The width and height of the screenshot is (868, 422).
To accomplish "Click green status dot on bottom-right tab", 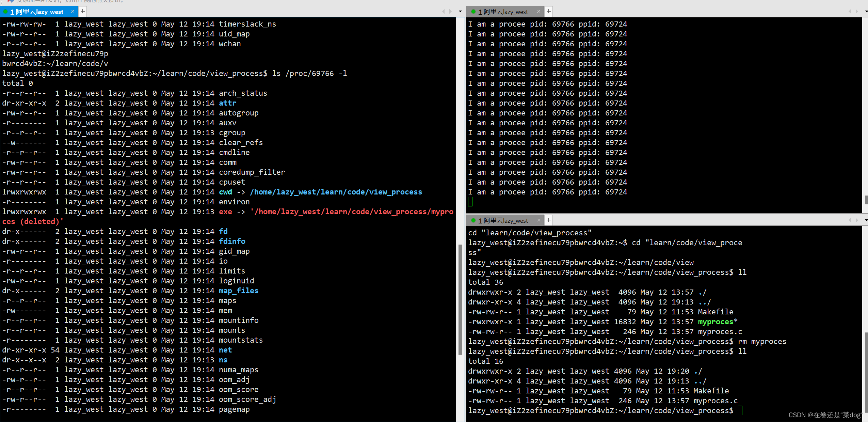I will 473,220.
